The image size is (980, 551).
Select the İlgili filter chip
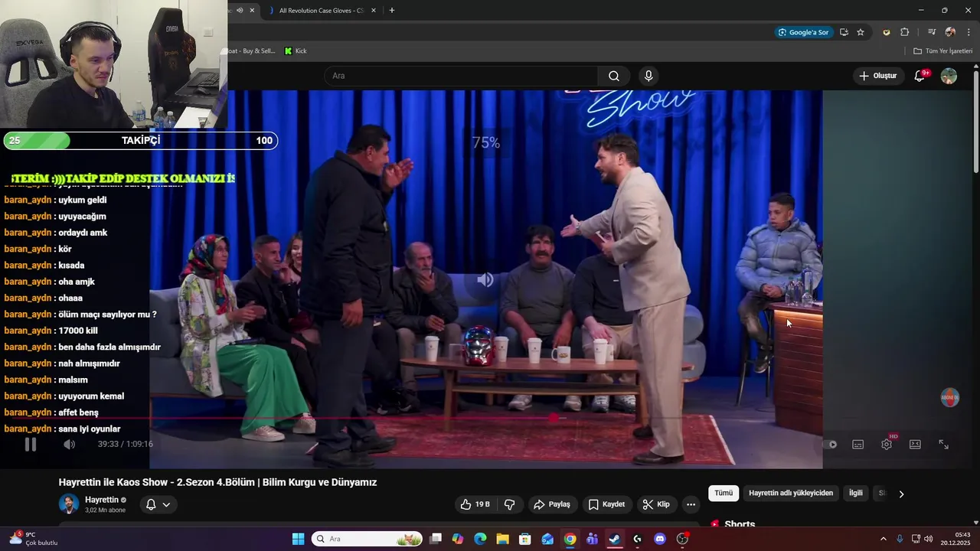point(855,494)
